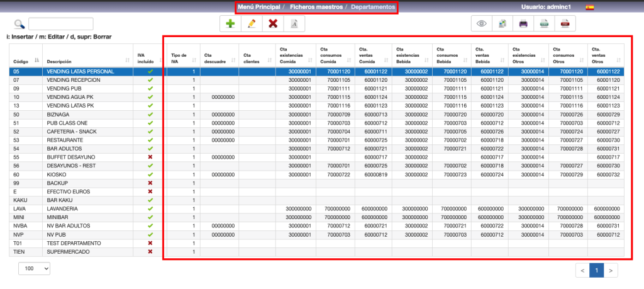Click the red X delete icon
This screenshot has width=644, height=289.
click(273, 24)
